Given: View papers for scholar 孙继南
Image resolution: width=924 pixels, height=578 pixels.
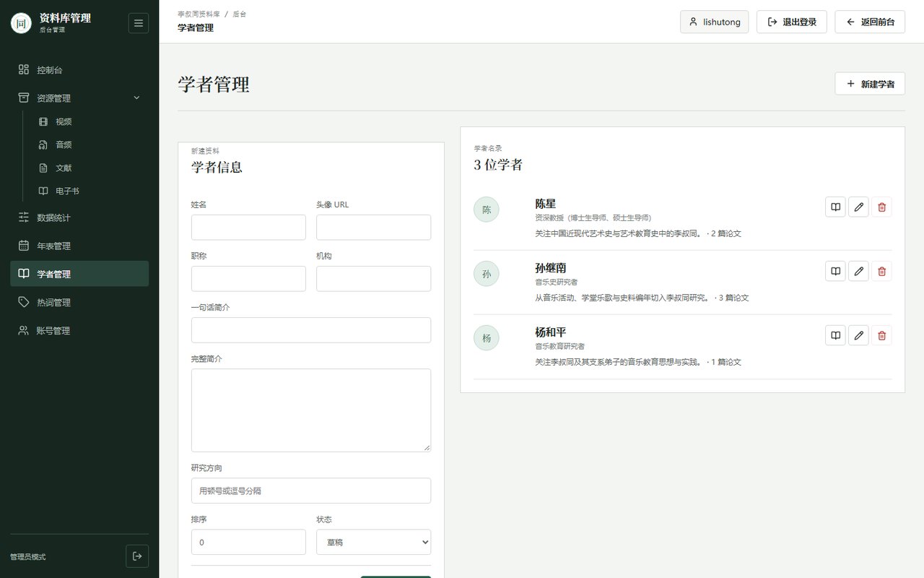Looking at the screenshot, I should pyautogui.click(x=835, y=272).
